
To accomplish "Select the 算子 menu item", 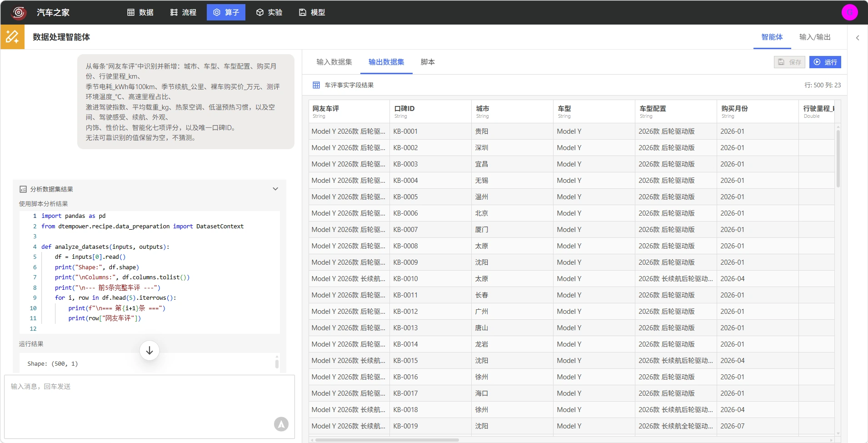I will coord(226,12).
